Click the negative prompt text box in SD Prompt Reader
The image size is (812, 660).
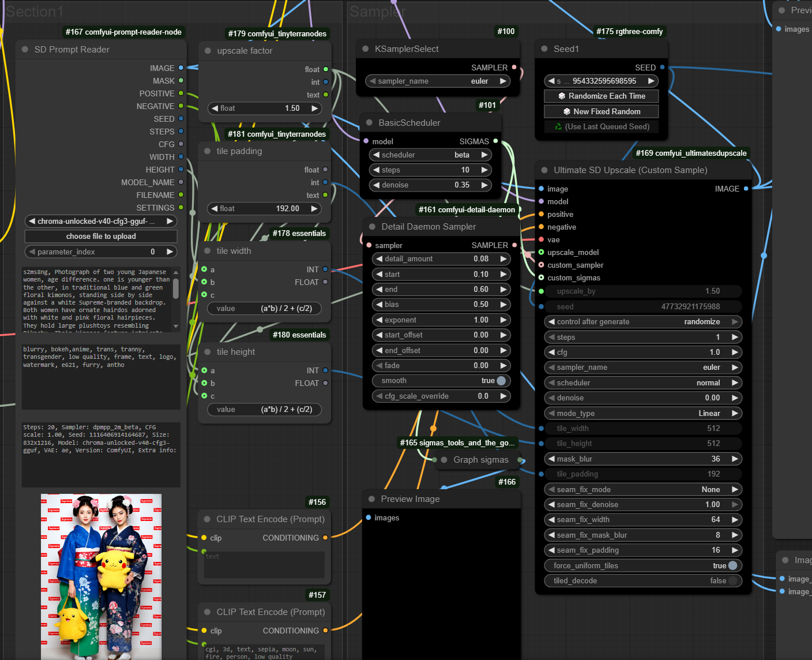101,377
